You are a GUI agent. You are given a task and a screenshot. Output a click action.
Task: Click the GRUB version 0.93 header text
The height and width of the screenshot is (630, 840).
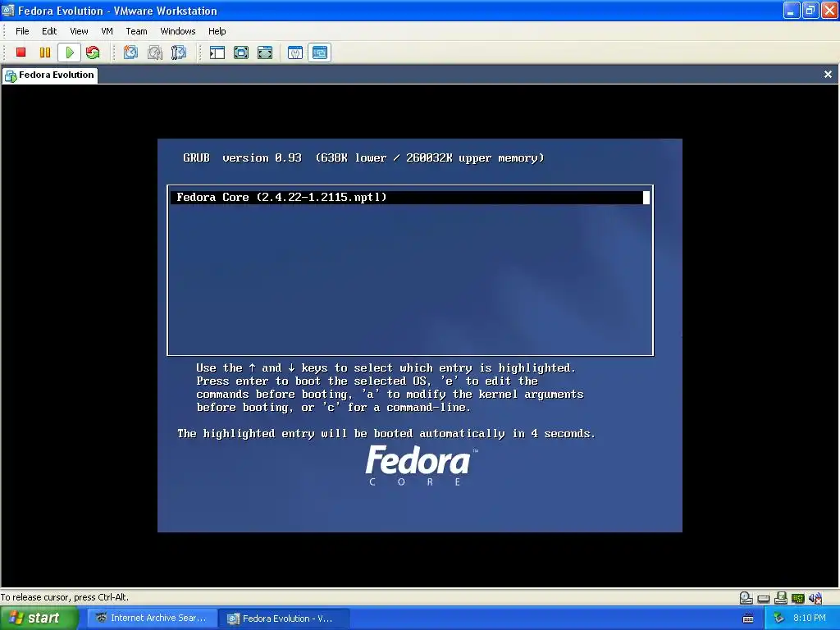pyautogui.click(x=242, y=157)
